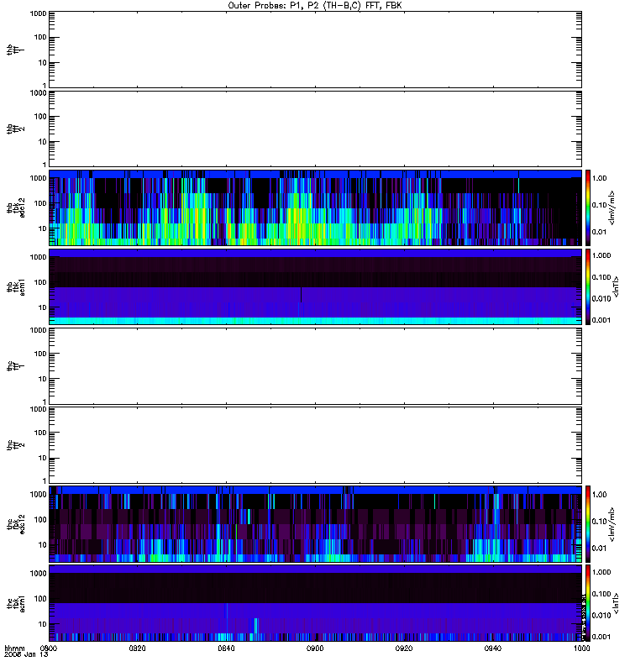Click the 0.100 tick on thb scm1 color bar
Screen dimensions: 630x672
point(601,277)
